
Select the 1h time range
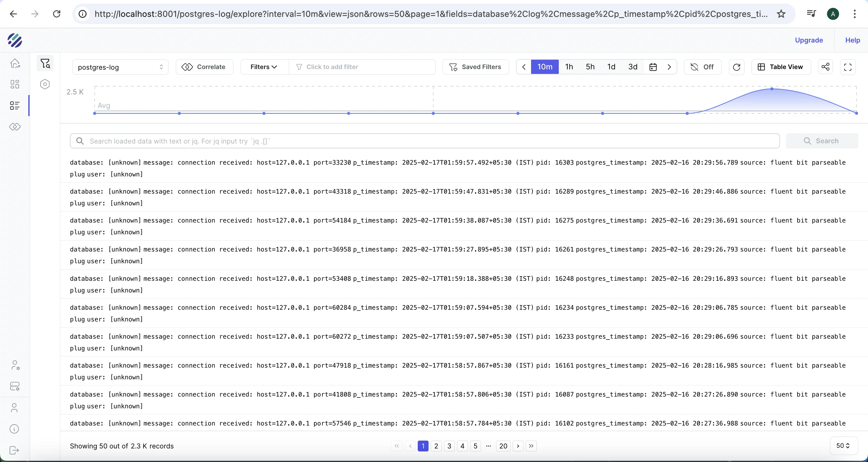[x=569, y=67]
